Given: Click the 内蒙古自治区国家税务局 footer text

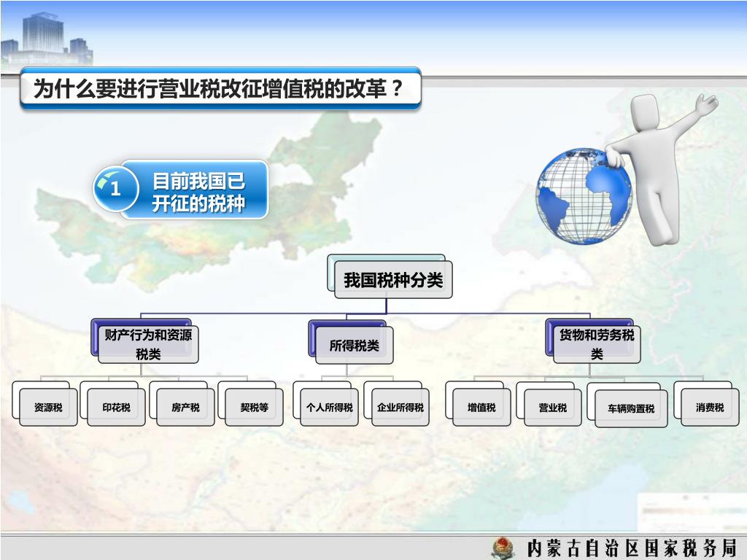Looking at the screenshot, I should 632,548.
